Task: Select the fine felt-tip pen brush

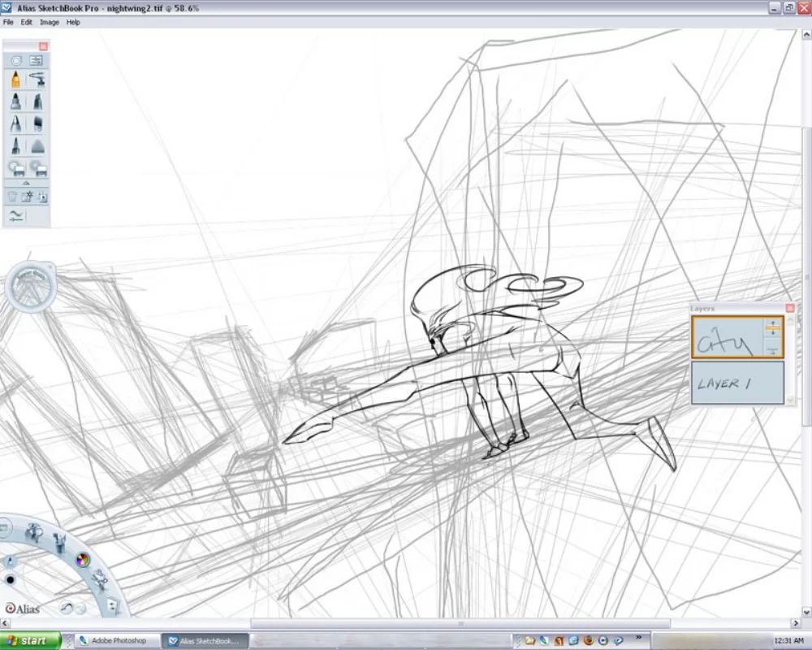Action: (x=15, y=145)
